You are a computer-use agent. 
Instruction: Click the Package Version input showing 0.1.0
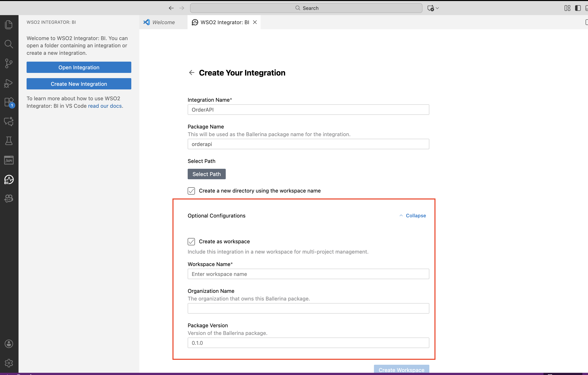(x=308, y=343)
